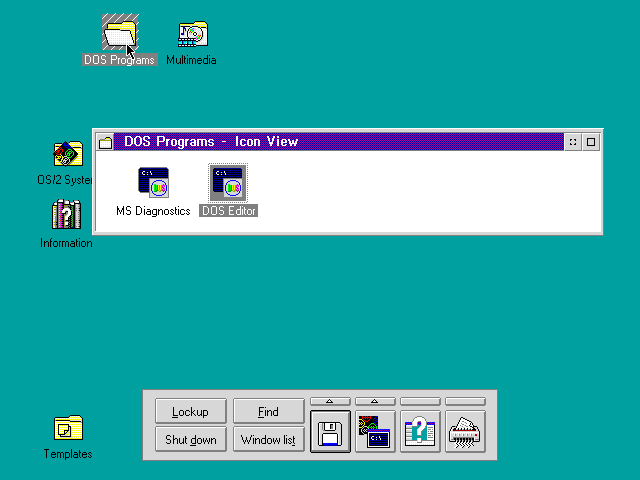Select the OS/2 System folder icon
The image size is (640, 480).
[x=68, y=153]
